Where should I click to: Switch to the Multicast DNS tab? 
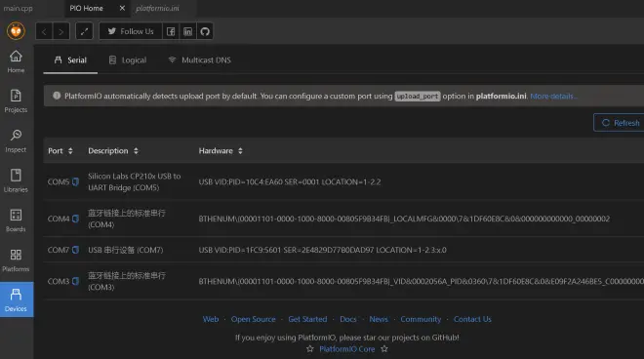coord(200,60)
